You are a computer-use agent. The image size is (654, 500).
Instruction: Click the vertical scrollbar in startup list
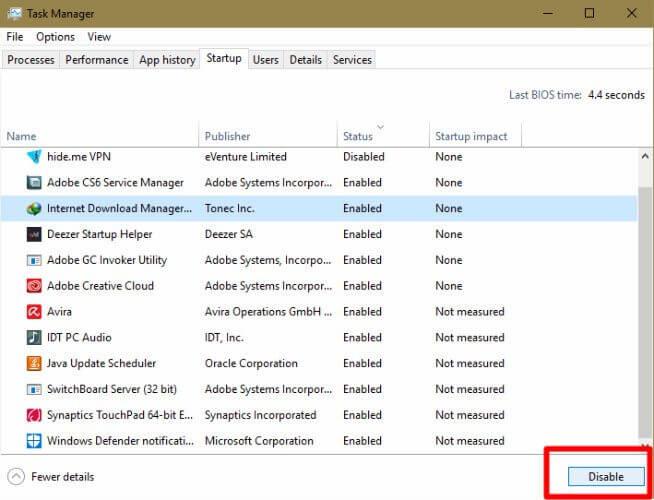pyautogui.click(x=645, y=300)
